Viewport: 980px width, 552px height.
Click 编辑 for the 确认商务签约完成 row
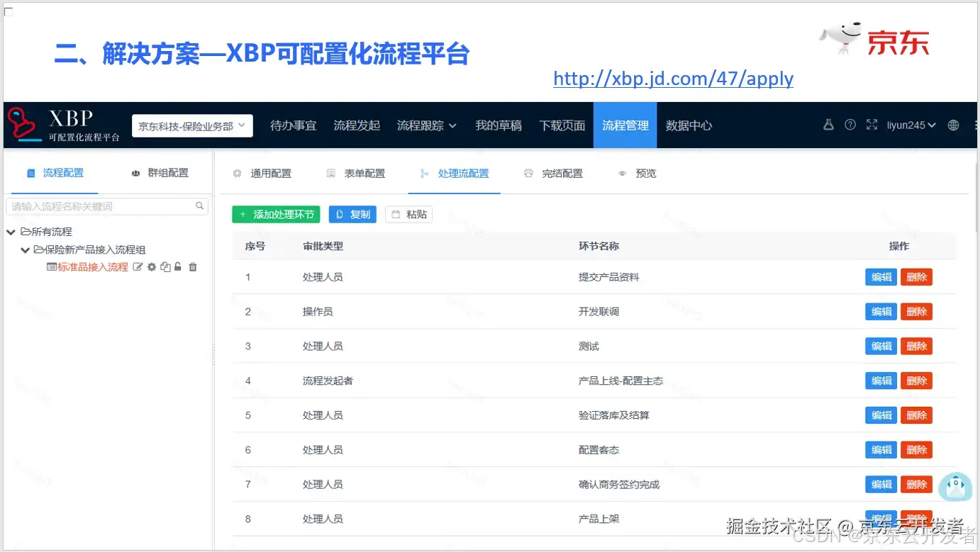click(881, 485)
